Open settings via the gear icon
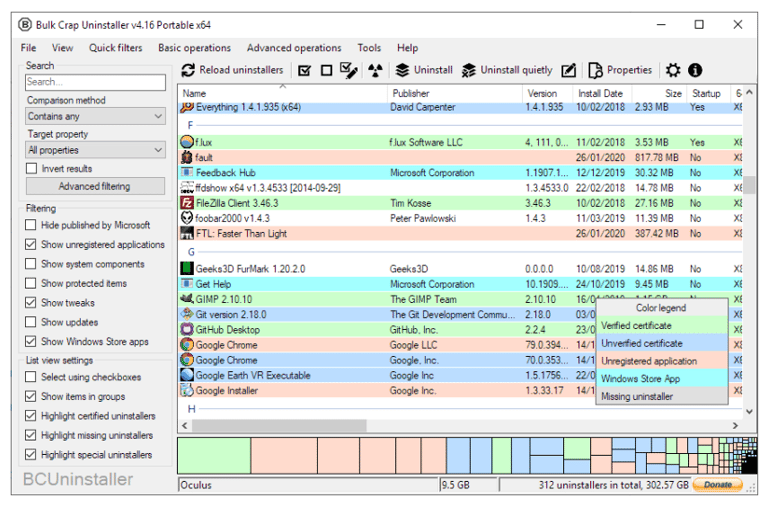The height and width of the screenshot is (507, 768). coord(673,70)
